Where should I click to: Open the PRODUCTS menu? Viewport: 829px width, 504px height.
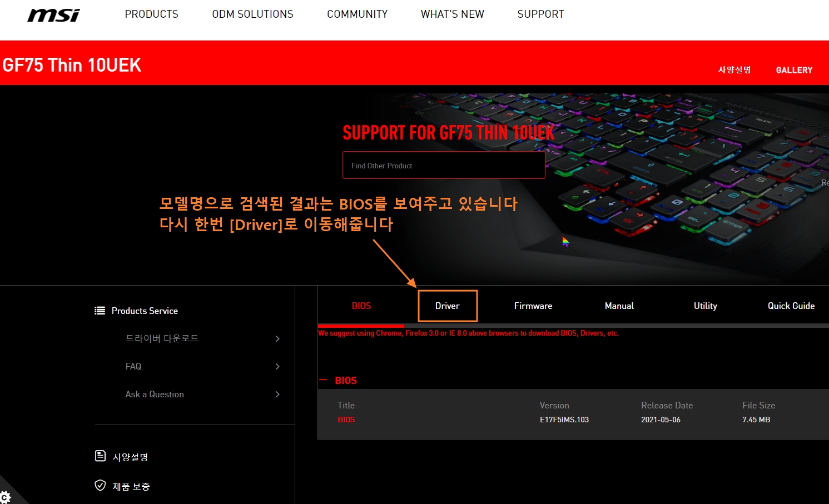pyautogui.click(x=151, y=14)
